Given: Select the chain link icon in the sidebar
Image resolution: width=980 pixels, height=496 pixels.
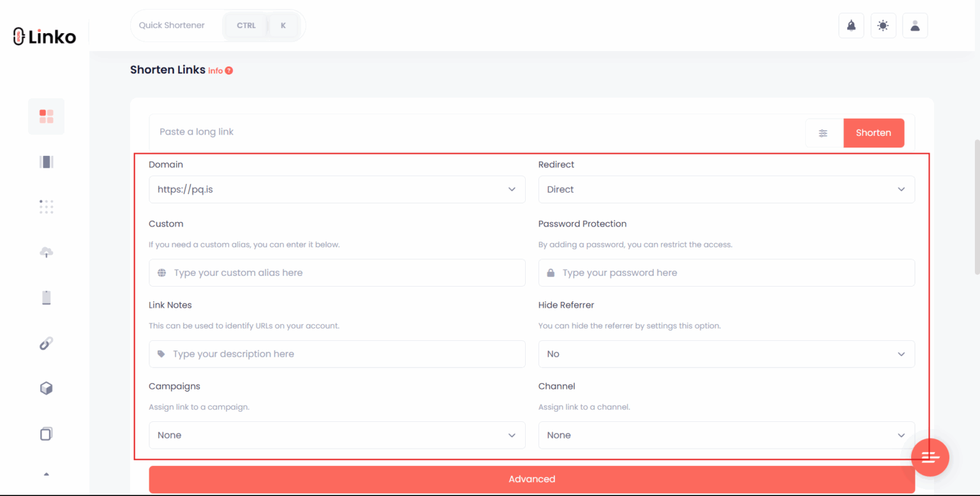Looking at the screenshot, I should click(x=46, y=343).
